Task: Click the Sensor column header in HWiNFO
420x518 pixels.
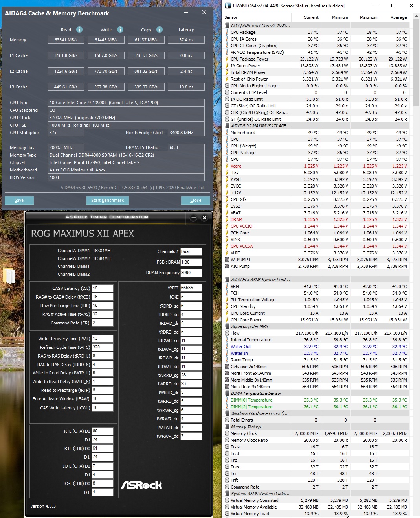Action: (257, 17)
